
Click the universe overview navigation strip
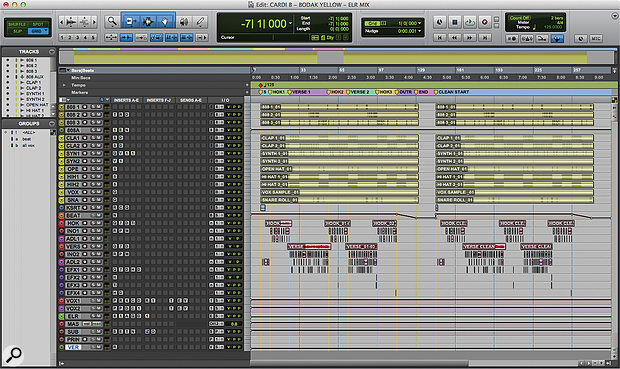coord(336,56)
